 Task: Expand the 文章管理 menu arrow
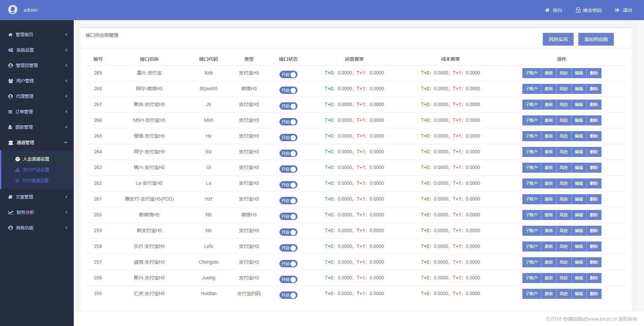point(66,197)
